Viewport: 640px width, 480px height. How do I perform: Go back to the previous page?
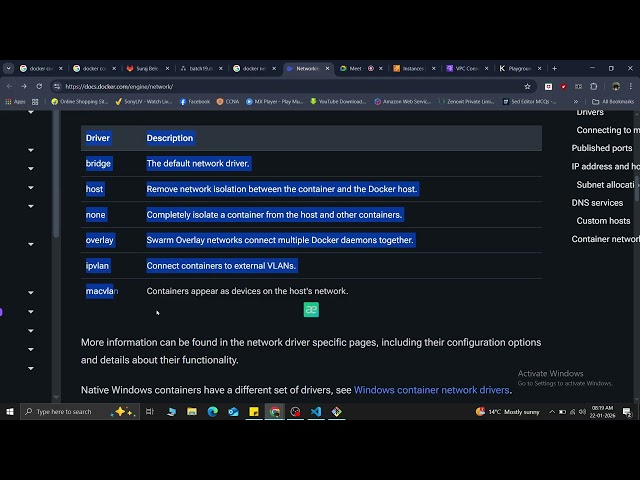coord(9,87)
